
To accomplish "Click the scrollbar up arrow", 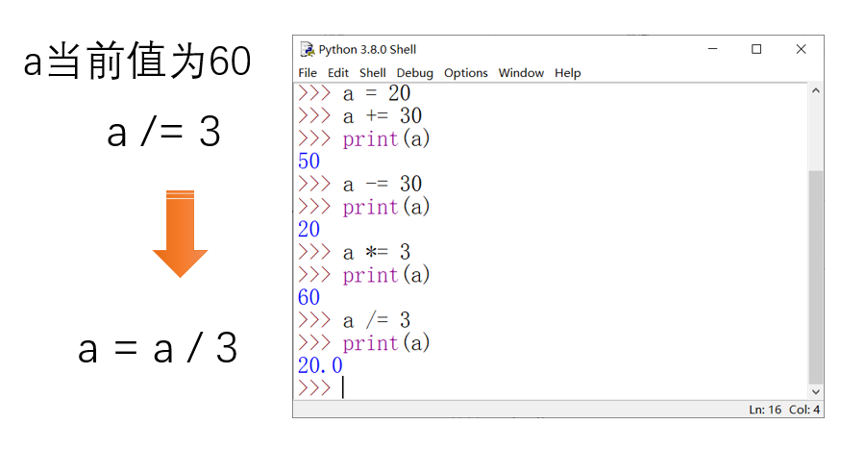I will point(816,90).
